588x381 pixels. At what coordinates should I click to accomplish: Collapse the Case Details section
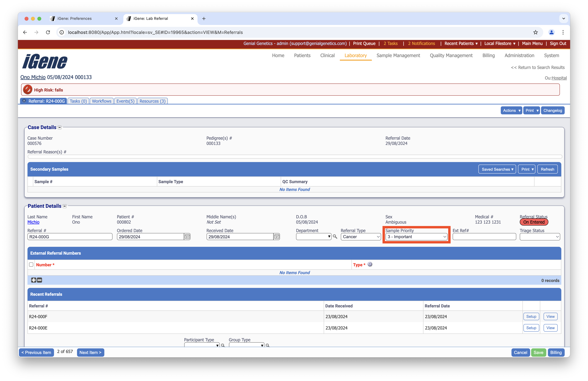[60, 128]
